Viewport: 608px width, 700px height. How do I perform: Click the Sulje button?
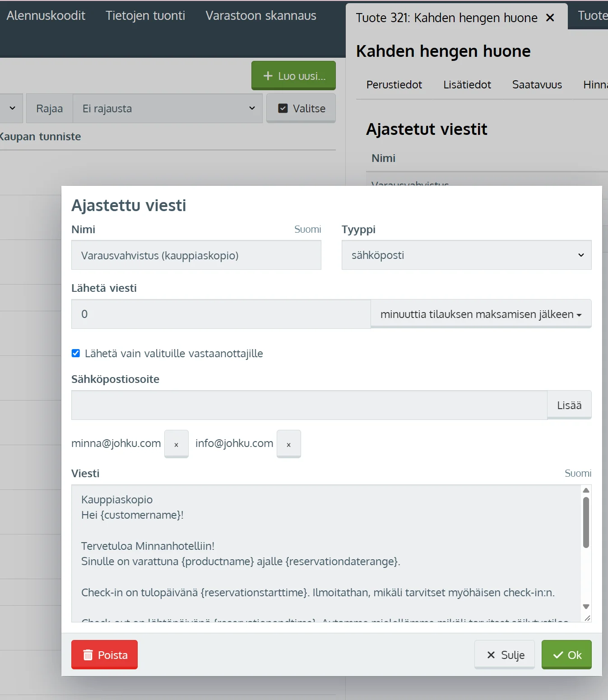(x=505, y=654)
